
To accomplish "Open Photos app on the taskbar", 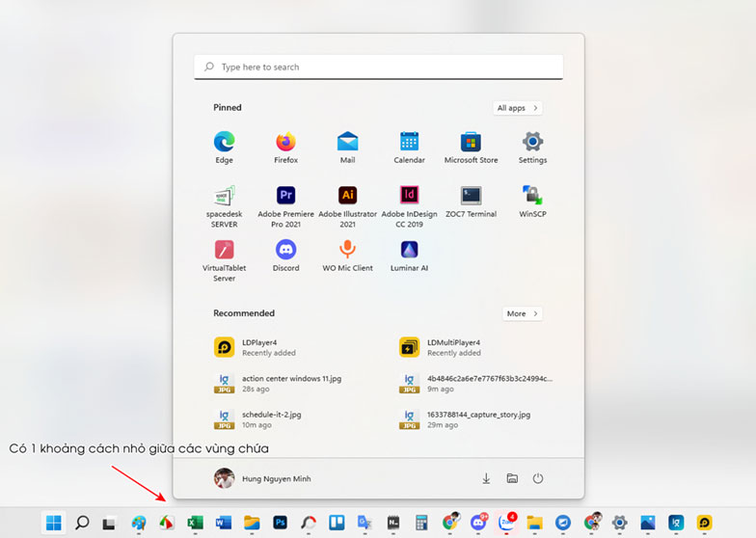I will (x=648, y=523).
